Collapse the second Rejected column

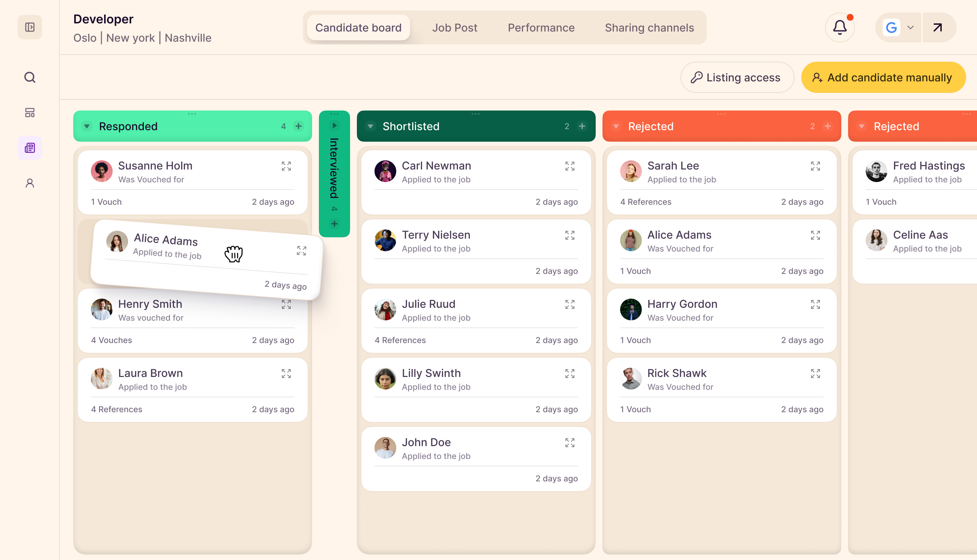[862, 126]
